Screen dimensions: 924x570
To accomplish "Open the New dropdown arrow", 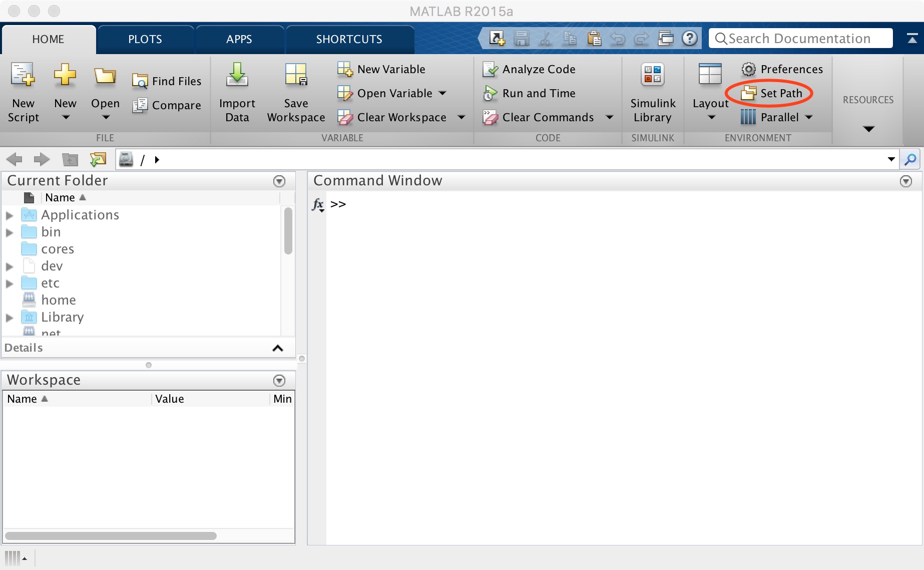I will click(66, 117).
